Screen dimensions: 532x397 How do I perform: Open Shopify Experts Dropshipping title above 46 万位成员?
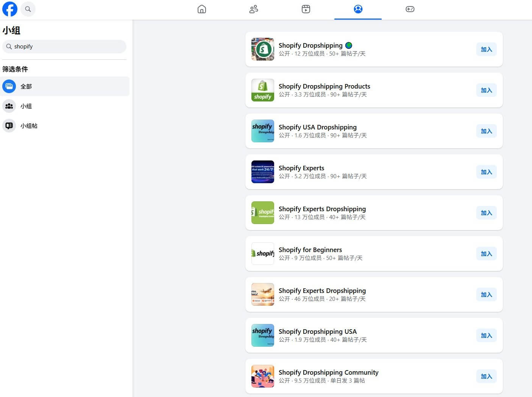click(322, 291)
